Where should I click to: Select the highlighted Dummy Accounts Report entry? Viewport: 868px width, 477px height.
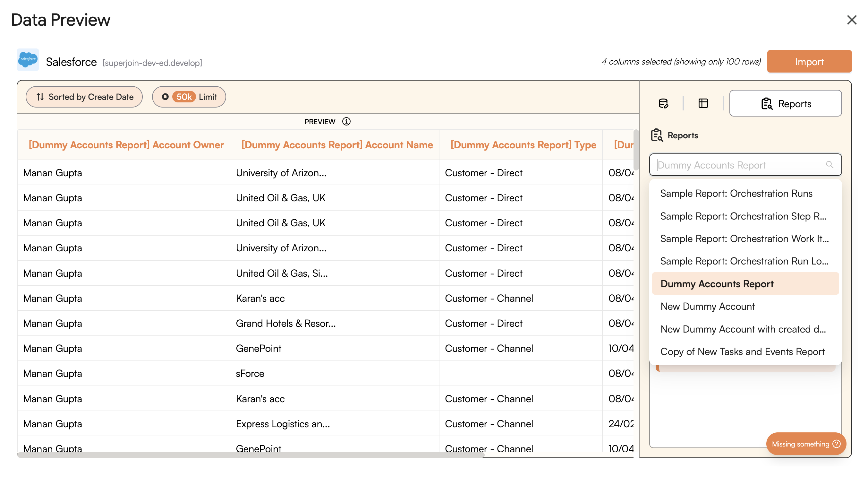pyautogui.click(x=717, y=284)
